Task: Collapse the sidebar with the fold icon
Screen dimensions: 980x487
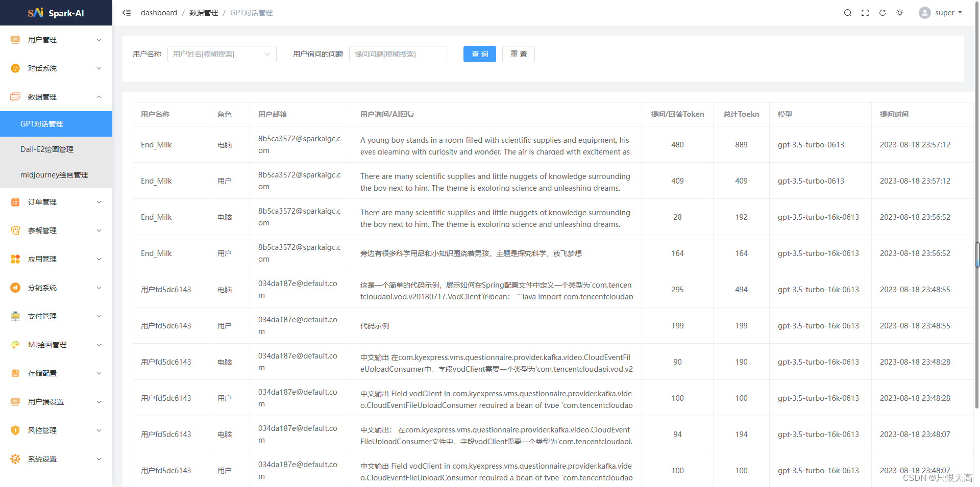Action: 127,13
